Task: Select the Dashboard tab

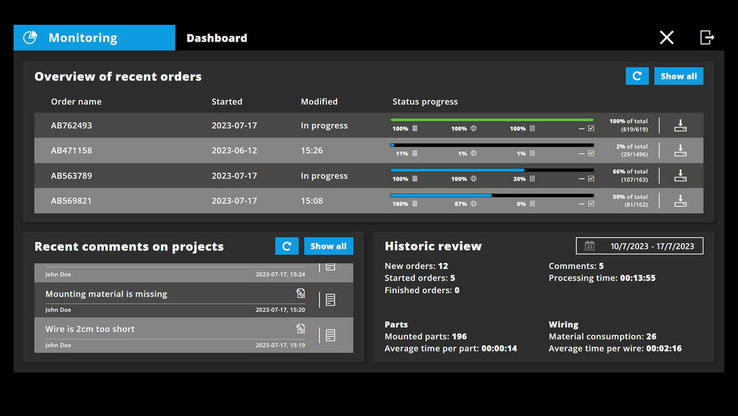Action: click(217, 38)
